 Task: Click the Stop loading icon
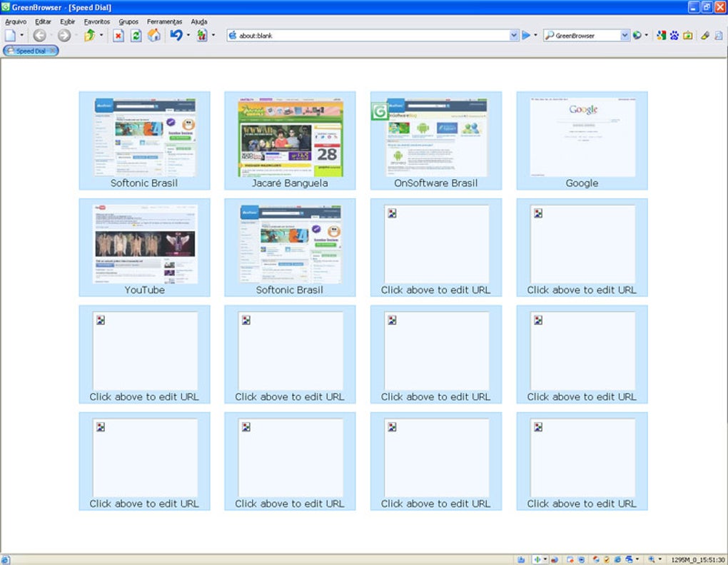pyautogui.click(x=118, y=34)
